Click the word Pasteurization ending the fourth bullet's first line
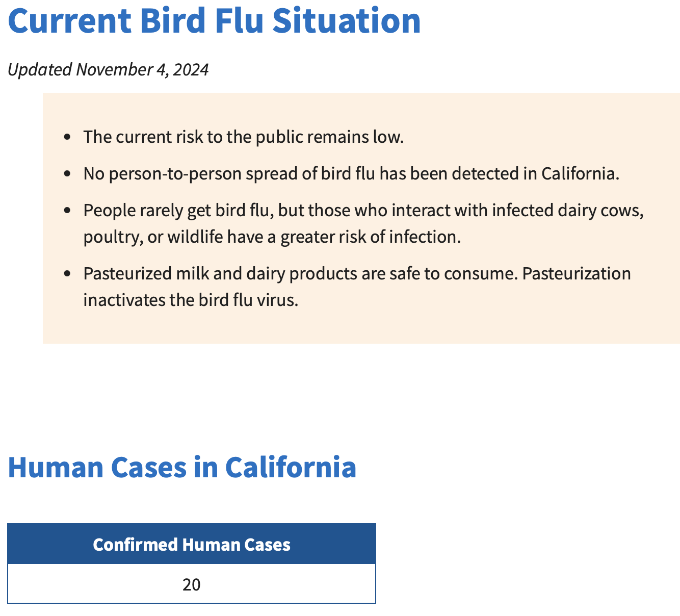The width and height of the screenshot is (680, 616). point(577,274)
